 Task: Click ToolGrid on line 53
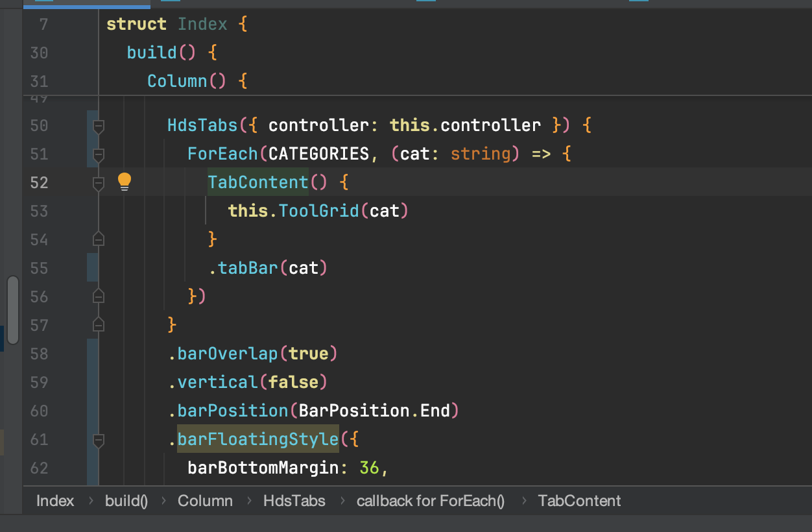pos(318,211)
